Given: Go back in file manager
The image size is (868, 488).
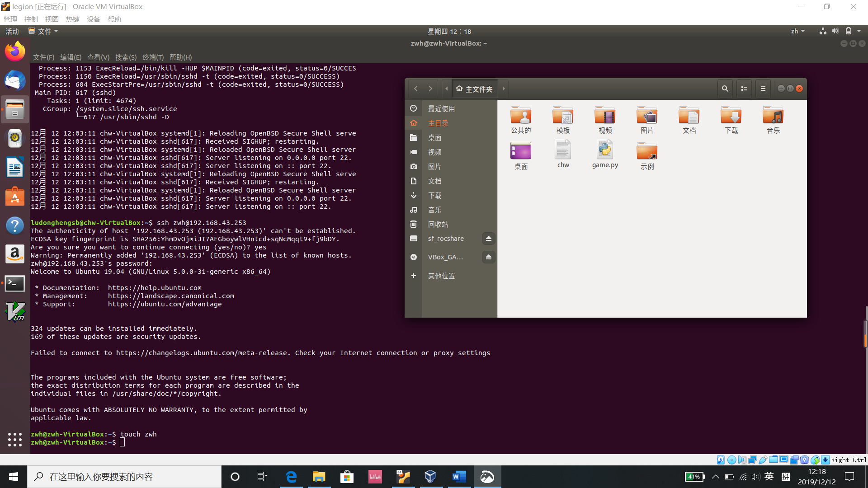Looking at the screenshot, I should click(415, 89).
